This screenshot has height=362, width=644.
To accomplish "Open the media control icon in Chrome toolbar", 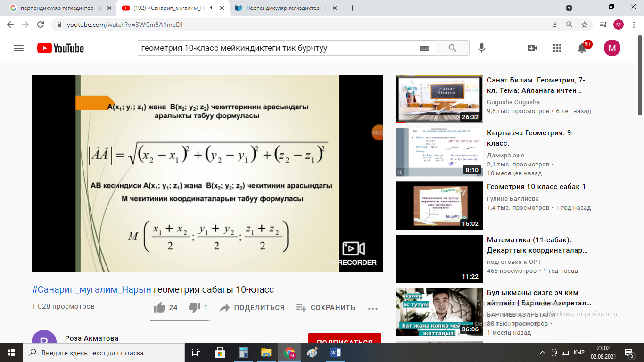I will (x=603, y=25).
